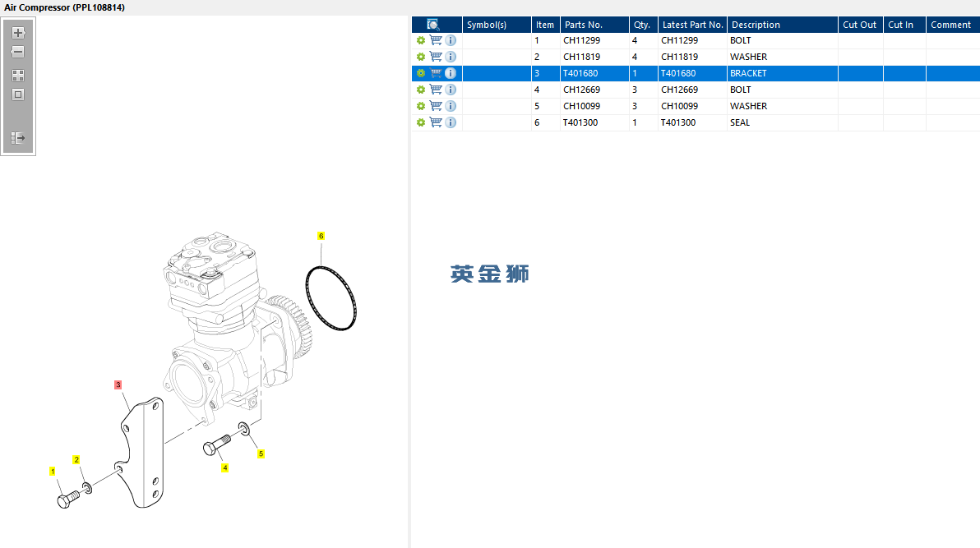980x548 pixels.
Task: Show info for CH12669 bolt
Action: (x=451, y=90)
